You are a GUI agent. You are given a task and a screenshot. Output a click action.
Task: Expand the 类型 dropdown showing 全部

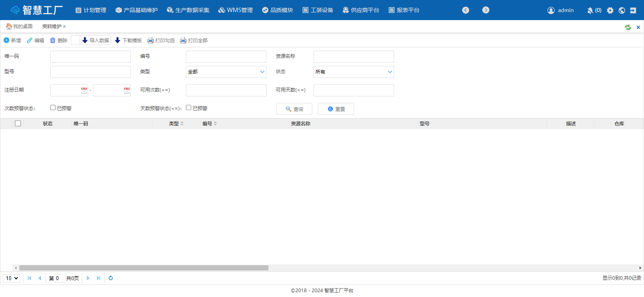[226, 72]
